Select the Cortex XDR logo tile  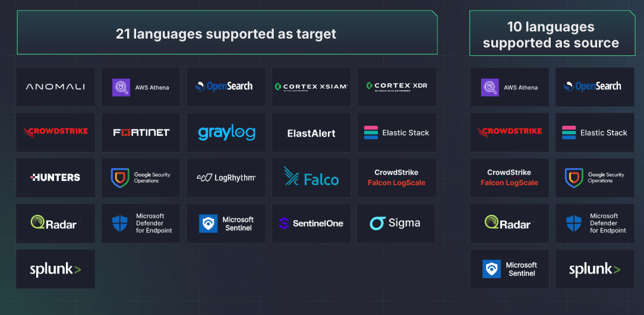point(396,87)
